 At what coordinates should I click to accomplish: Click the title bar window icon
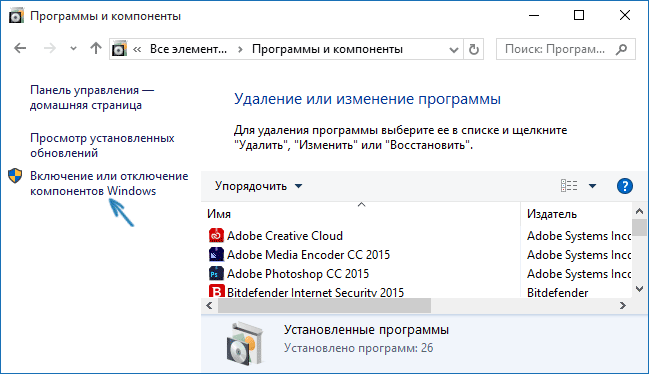(x=16, y=16)
